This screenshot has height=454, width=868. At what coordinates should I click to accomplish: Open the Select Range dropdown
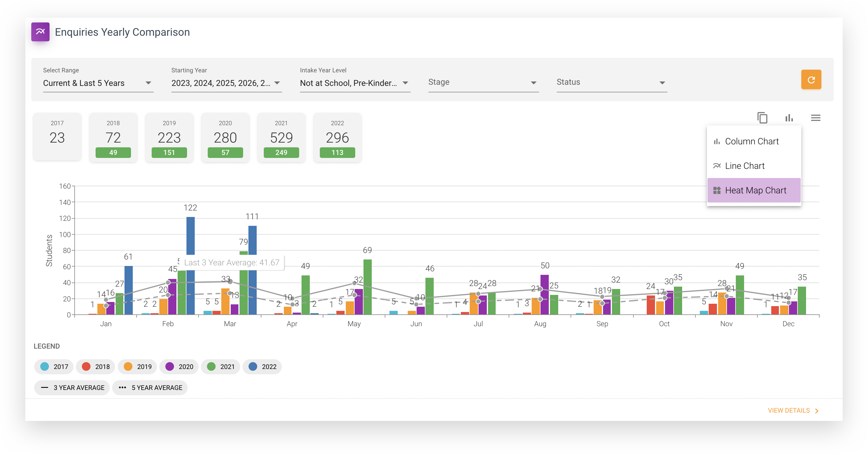pos(98,83)
